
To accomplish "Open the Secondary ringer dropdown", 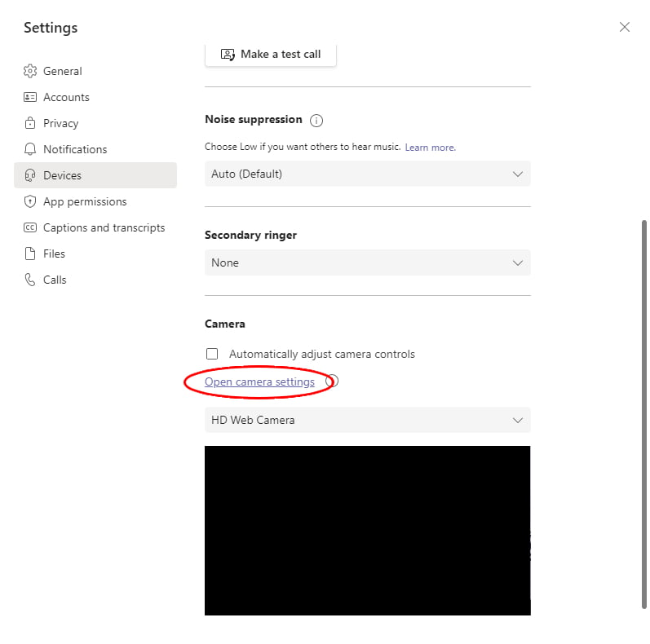I will [x=367, y=262].
